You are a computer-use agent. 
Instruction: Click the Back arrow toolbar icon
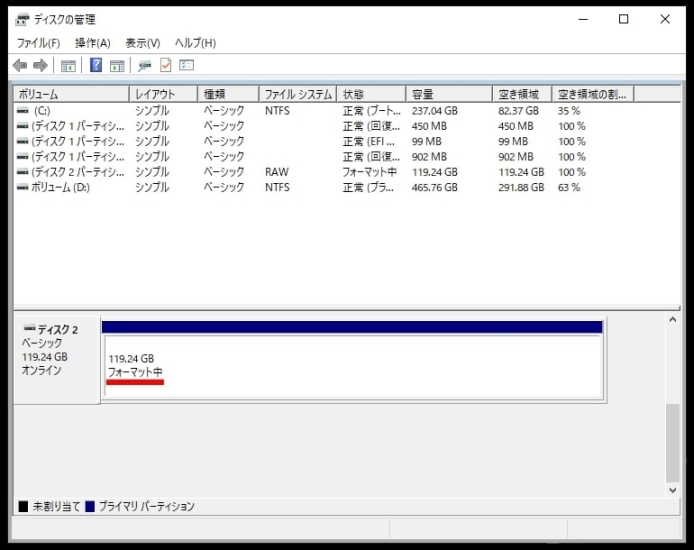tap(20, 65)
